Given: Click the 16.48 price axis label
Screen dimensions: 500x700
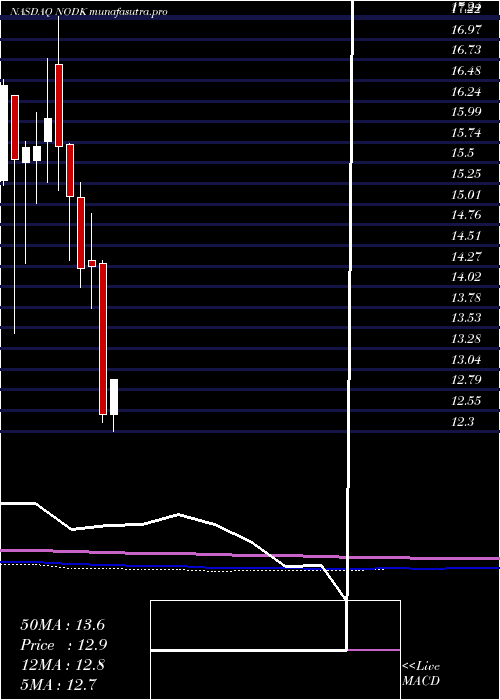Looking at the screenshot, I should pyautogui.click(x=467, y=71).
